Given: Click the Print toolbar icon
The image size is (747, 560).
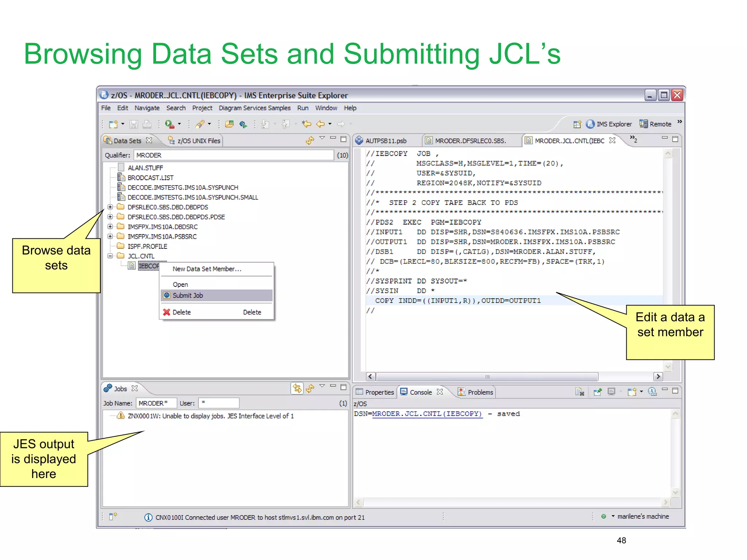Looking at the screenshot, I should click(x=147, y=124).
